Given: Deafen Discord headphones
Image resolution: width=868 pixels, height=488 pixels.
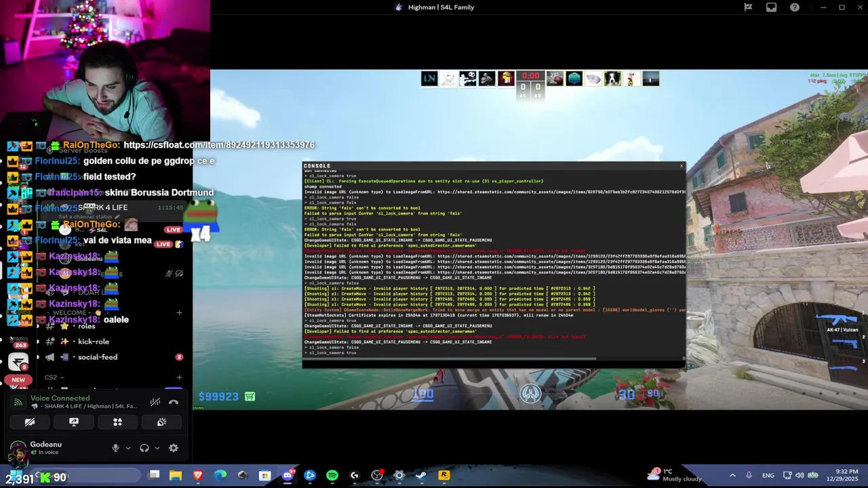Looking at the screenshot, I should pyautogui.click(x=144, y=448).
